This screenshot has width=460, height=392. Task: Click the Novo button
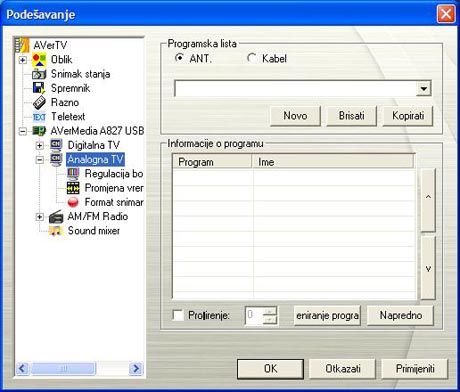[295, 116]
